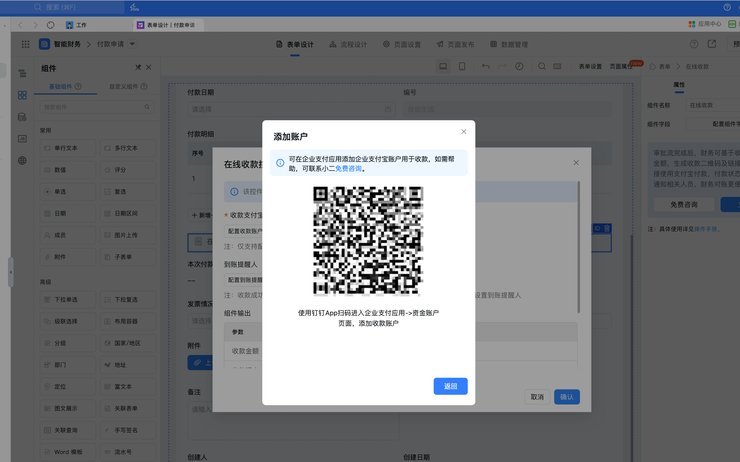Select the Word 模板 component
Image resolution: width=740 pixels, height=462 pixels.
67,452
